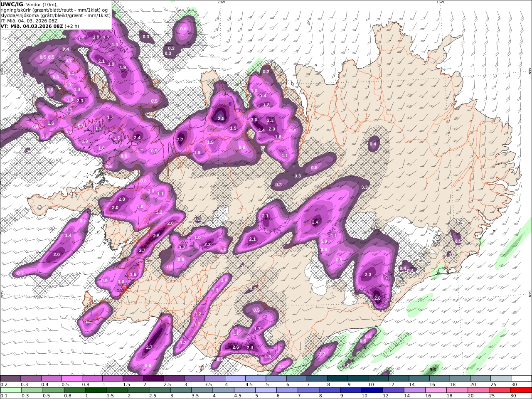This screenshot has width=532, height=399.
Task: Select the lavender snow swatch from 4 to 4.5
Action: tap(235, 379)
